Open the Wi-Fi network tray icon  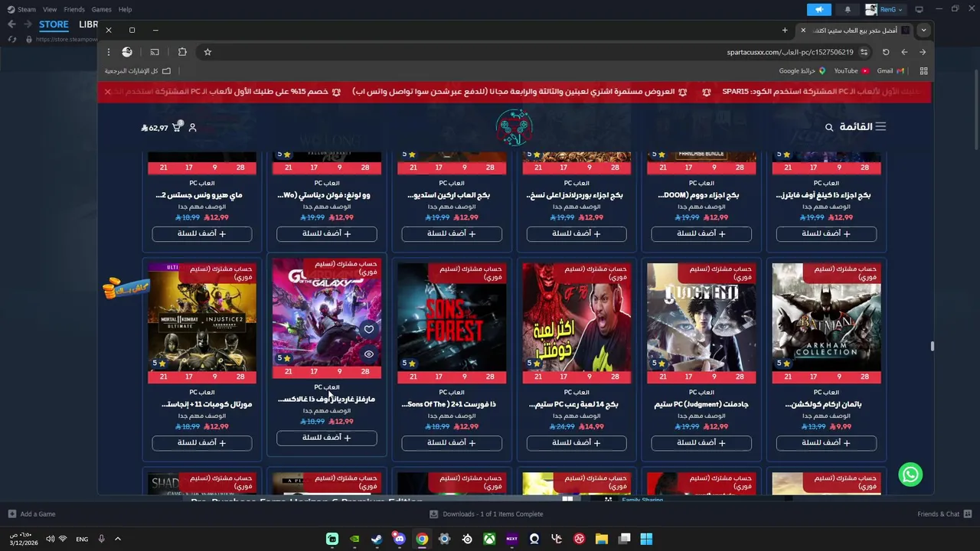click(x=63, y=539)
